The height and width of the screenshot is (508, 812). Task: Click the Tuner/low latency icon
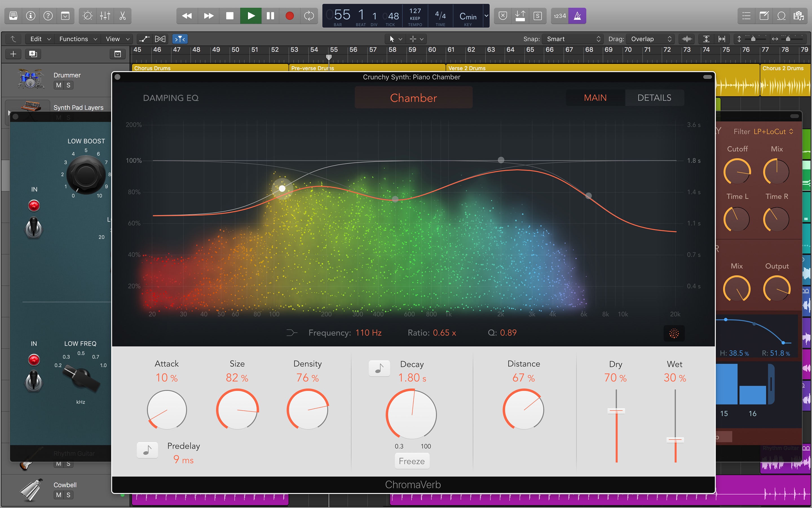pos(520,16)
